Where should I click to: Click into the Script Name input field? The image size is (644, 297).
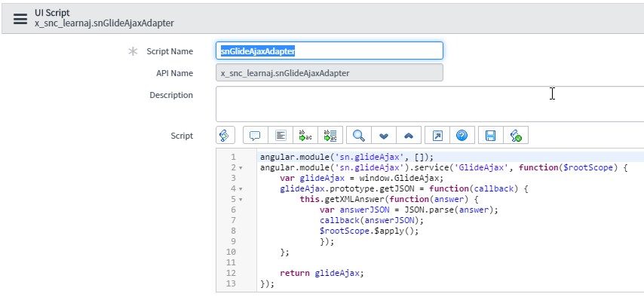(330, 51)
